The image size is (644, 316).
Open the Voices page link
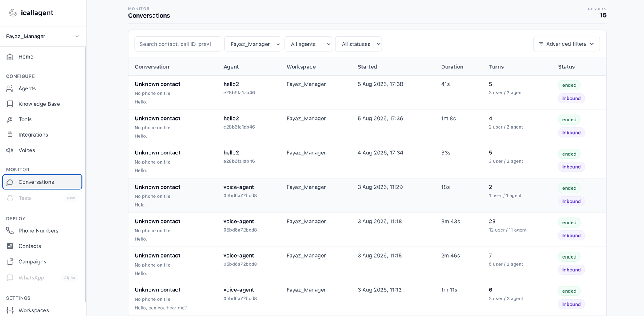[42, 150]
